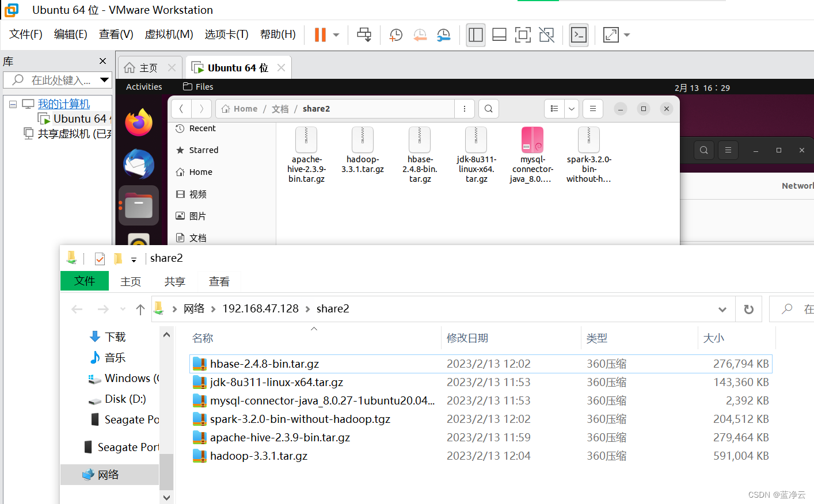The image size is (814, 504).
Task: Go forward in the Ubuntu Files window
Action: 201,109
